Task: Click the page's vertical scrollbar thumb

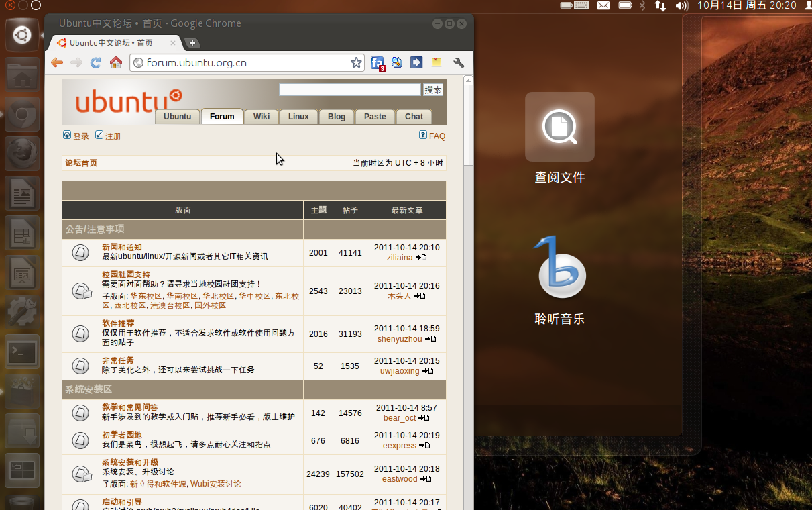Action: click(x=468, y=126)
